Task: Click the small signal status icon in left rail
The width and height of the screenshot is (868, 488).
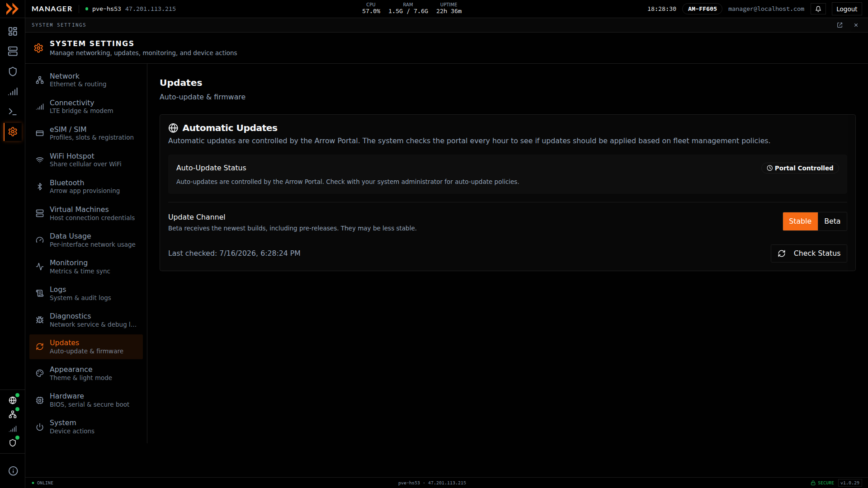Action: tap(13, 429)
